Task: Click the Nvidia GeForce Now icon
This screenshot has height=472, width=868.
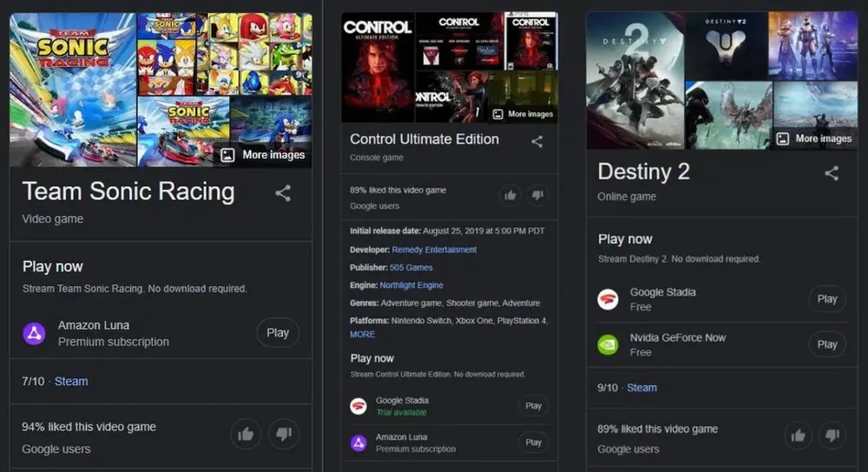Action: [608, 344]
